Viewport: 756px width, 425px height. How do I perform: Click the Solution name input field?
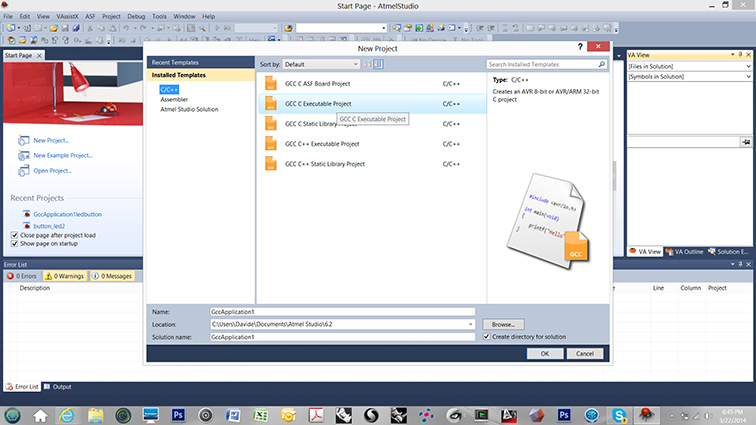pos(342,337)
